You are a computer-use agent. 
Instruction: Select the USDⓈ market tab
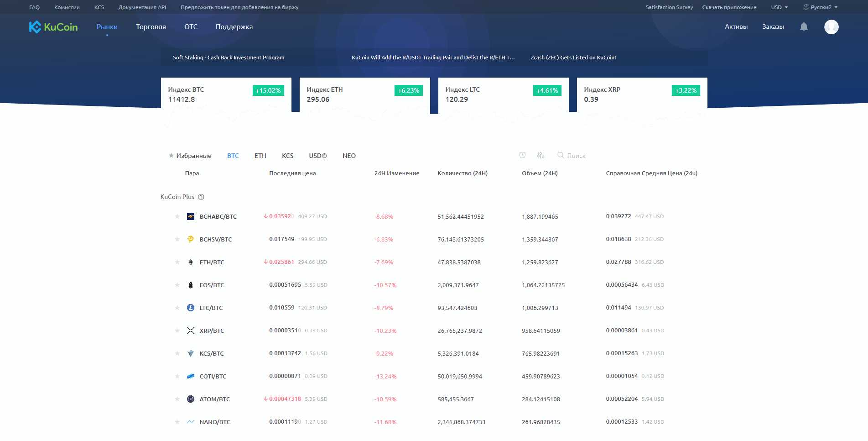(x=318, y=156)
